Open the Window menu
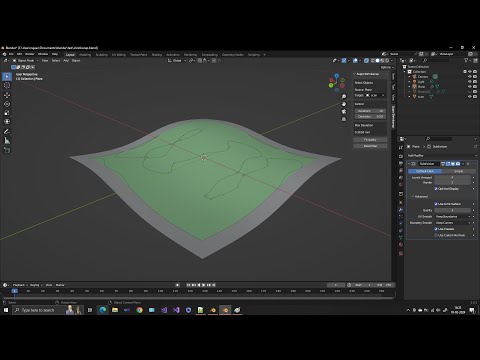The height and width of the screenshot is (360, 480). click(43, 54)
